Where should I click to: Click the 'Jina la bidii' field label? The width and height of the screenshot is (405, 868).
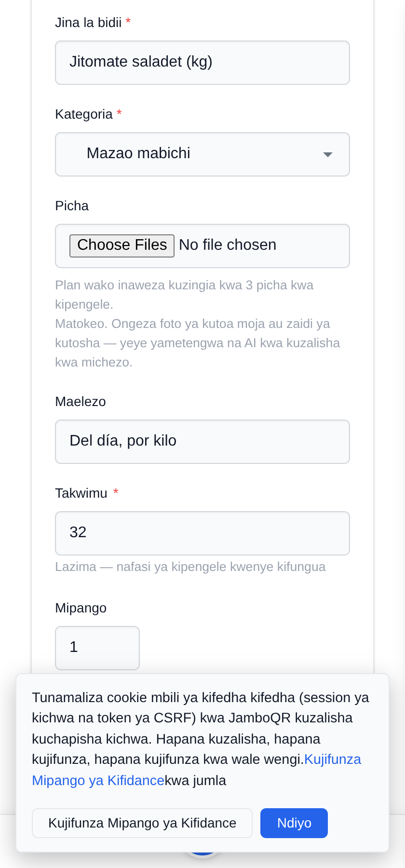pos(88,23)
